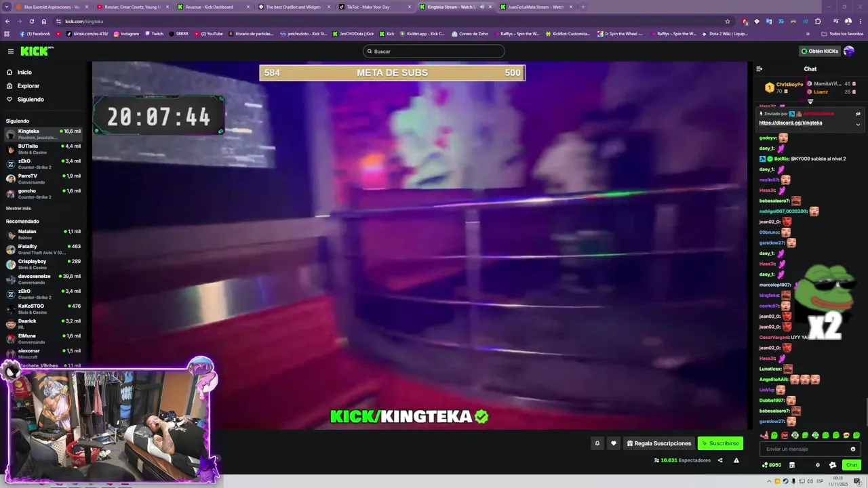Bookmark page with the star icon
This screenshot has width=868, height=488.
(728, 21)
